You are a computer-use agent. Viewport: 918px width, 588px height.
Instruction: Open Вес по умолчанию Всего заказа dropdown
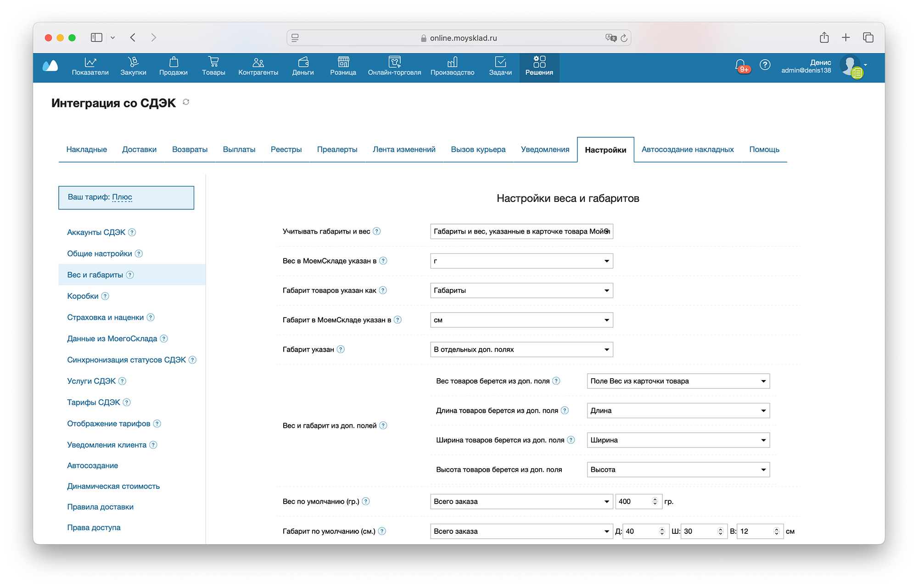[521, 502]
